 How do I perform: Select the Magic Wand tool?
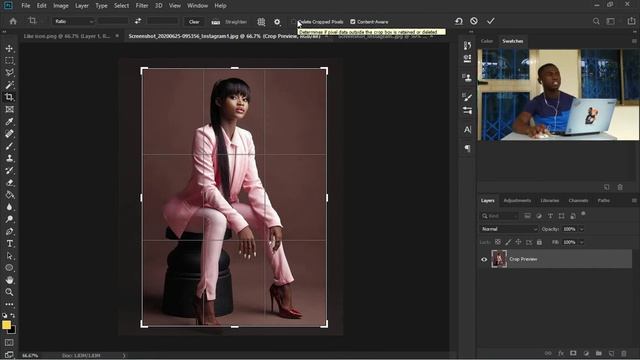click(x=9, y=85)
